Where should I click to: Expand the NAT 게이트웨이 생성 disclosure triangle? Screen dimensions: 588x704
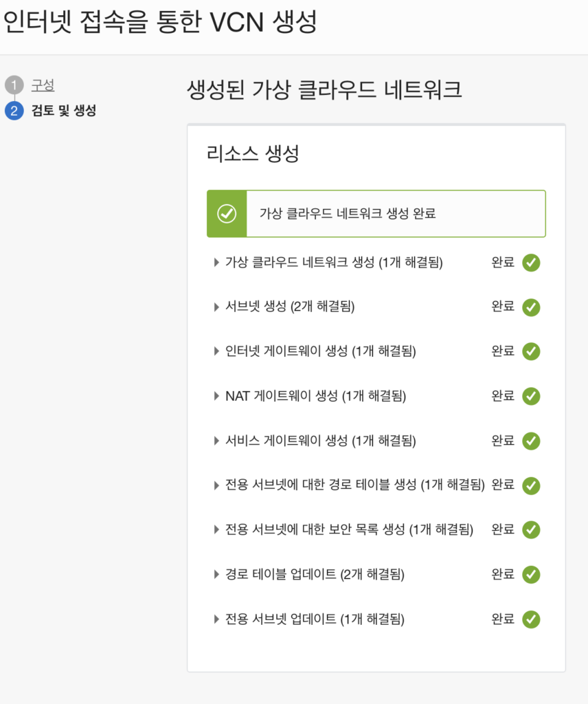point(216,396)
